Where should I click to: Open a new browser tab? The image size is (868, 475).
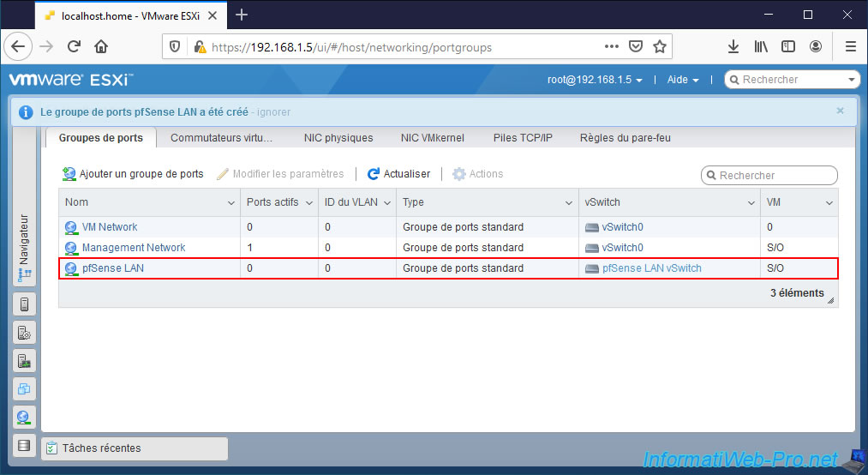242,15
